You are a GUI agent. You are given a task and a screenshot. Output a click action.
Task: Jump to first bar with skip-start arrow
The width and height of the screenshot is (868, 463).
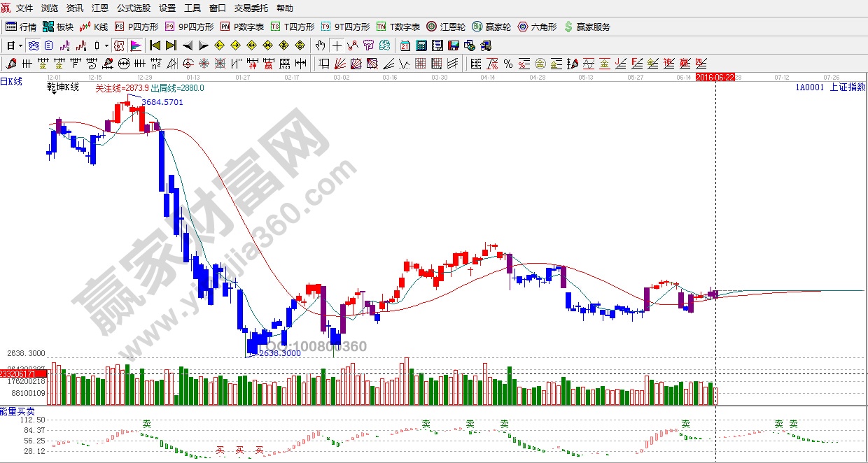155,45
